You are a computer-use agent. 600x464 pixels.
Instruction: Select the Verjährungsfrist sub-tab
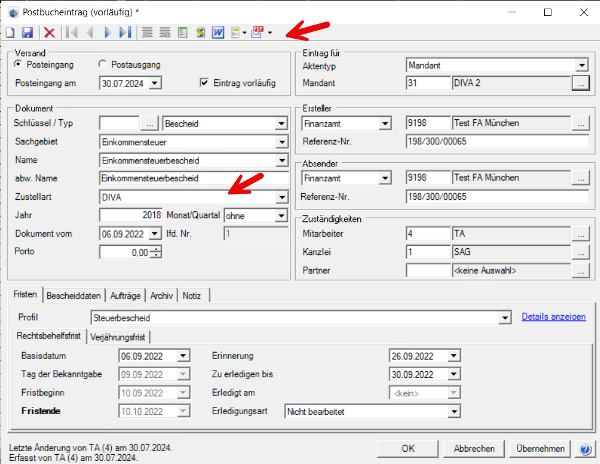tap(118, 337)
